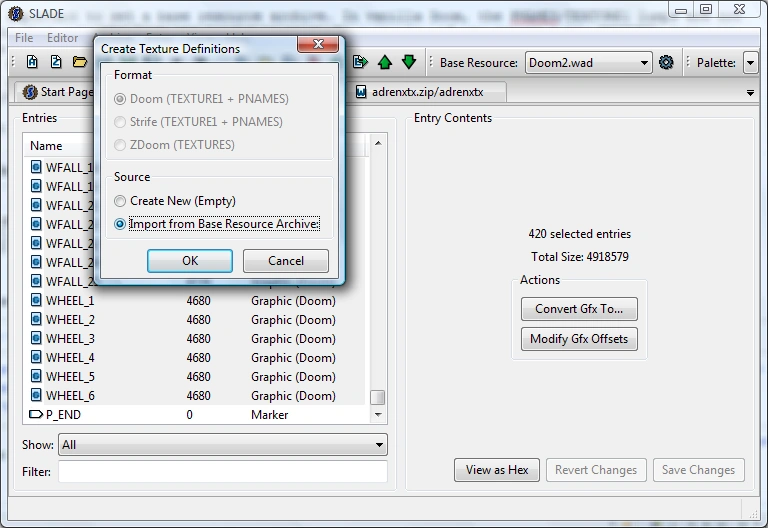Click the New ZIP archive icon
This screenshot has height=528, width=768.
56,62
